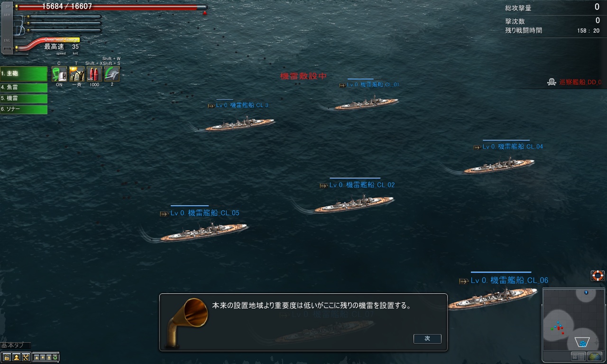Choose the 5. 機雷 mine weapon
The image size is (607, 364).
click(x=24, y=99)
